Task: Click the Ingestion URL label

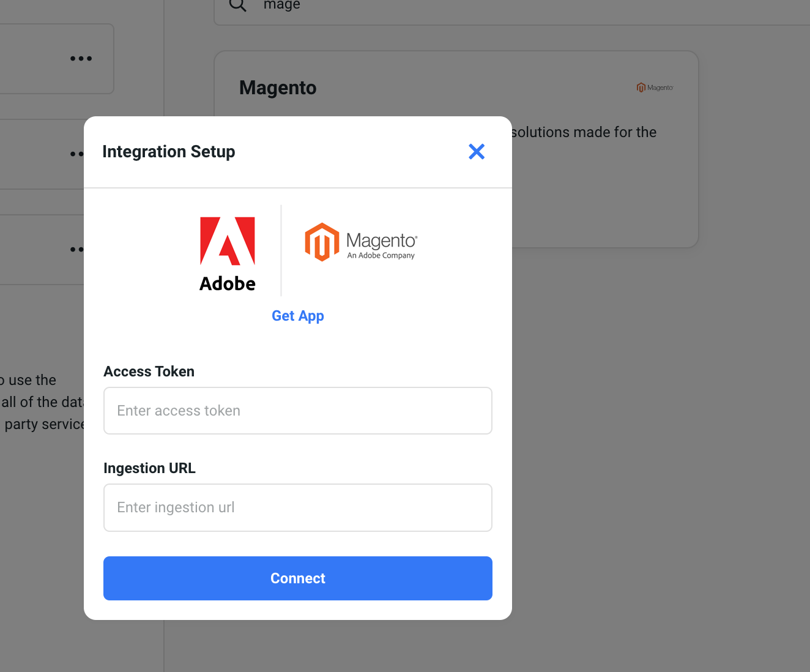Action: (150, 468)
